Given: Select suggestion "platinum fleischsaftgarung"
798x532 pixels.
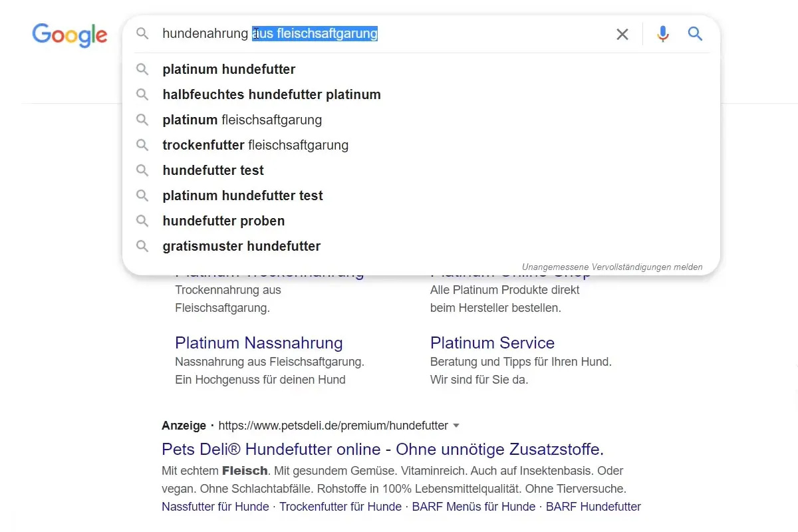Looking at the screenshot, I should click(x=242, y=120).
